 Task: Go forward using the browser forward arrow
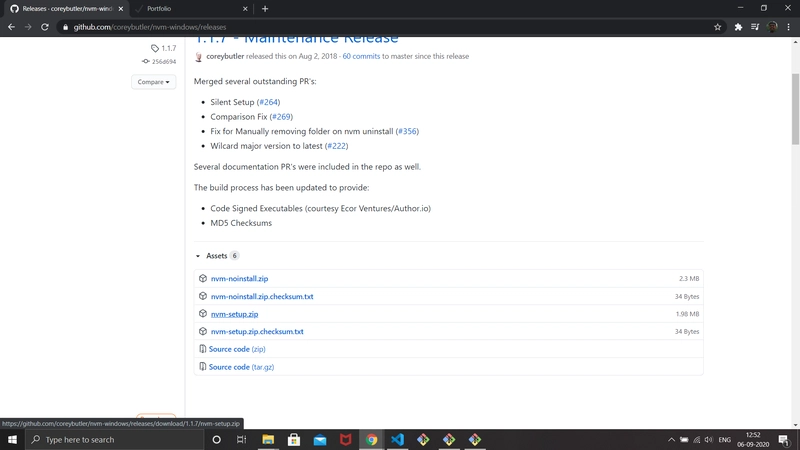pos(28,27)
